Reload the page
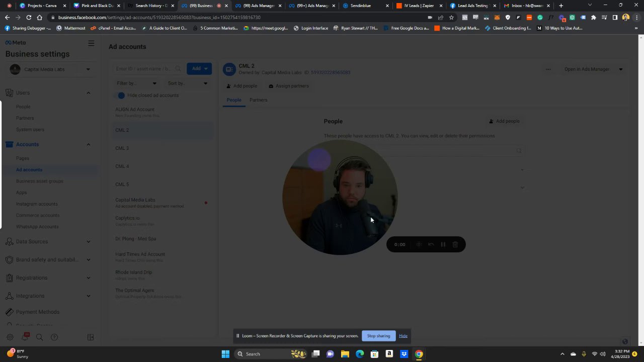 click(x=29, y=17)
